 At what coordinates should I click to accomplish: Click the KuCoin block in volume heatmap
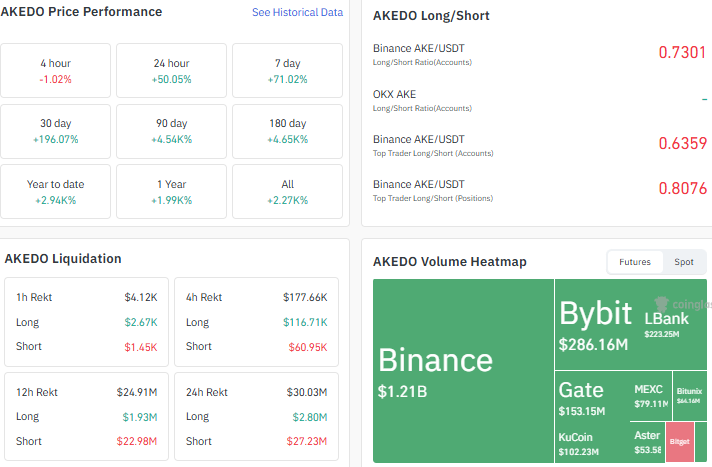(592, 442)
